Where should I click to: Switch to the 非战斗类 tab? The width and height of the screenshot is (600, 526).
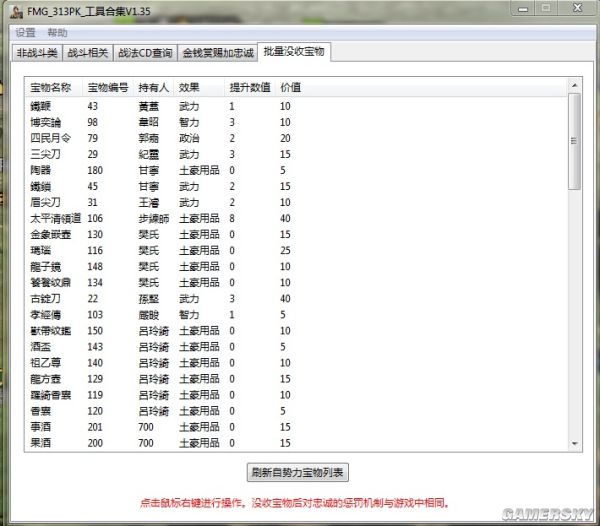[37, 53]
